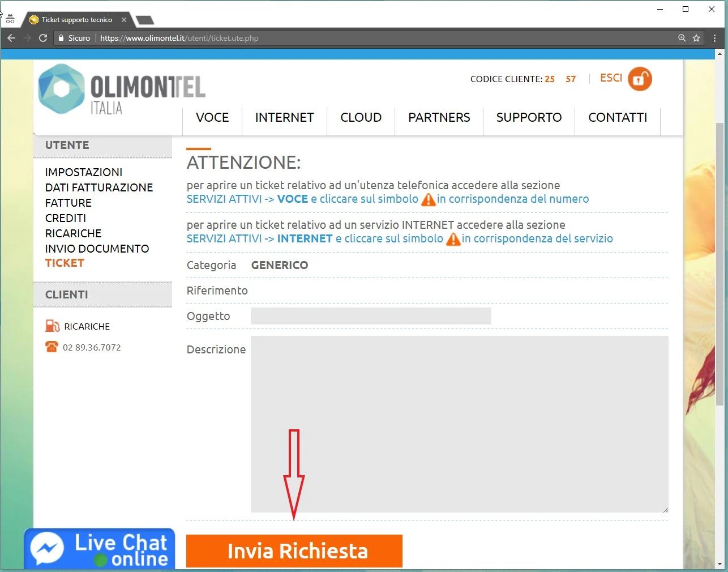
Task: Select the INTERNET menu item
Action: coord(284,118)
